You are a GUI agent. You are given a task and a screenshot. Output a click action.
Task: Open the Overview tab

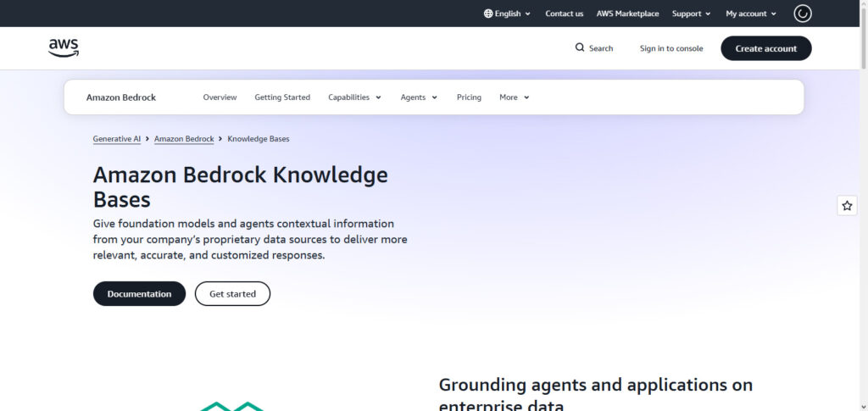(x=220, y=97)
